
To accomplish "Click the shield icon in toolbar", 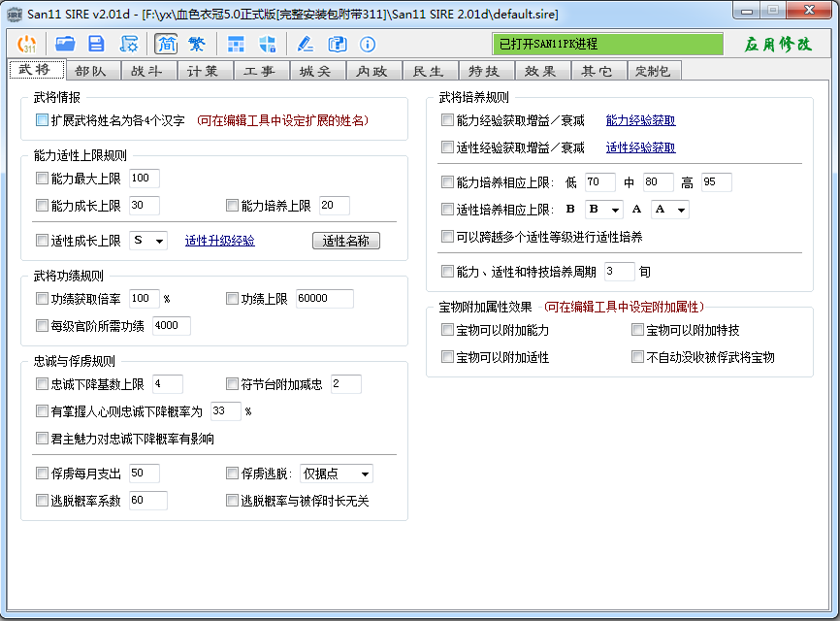I will (x=268, y=44).
